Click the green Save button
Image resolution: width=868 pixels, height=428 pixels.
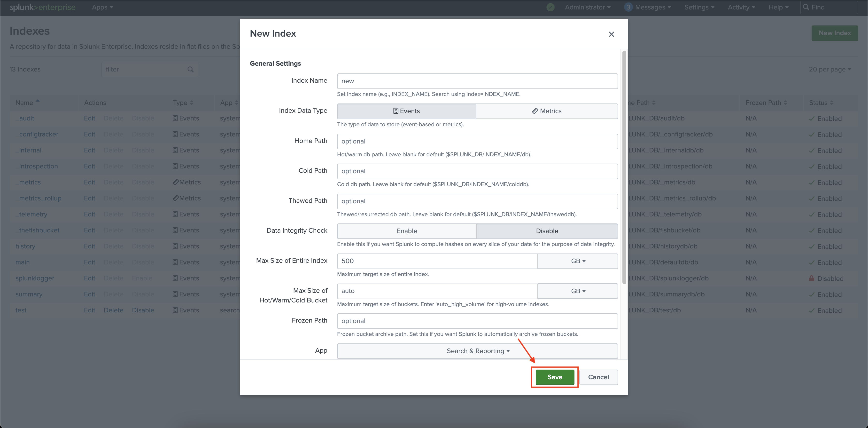555,377
